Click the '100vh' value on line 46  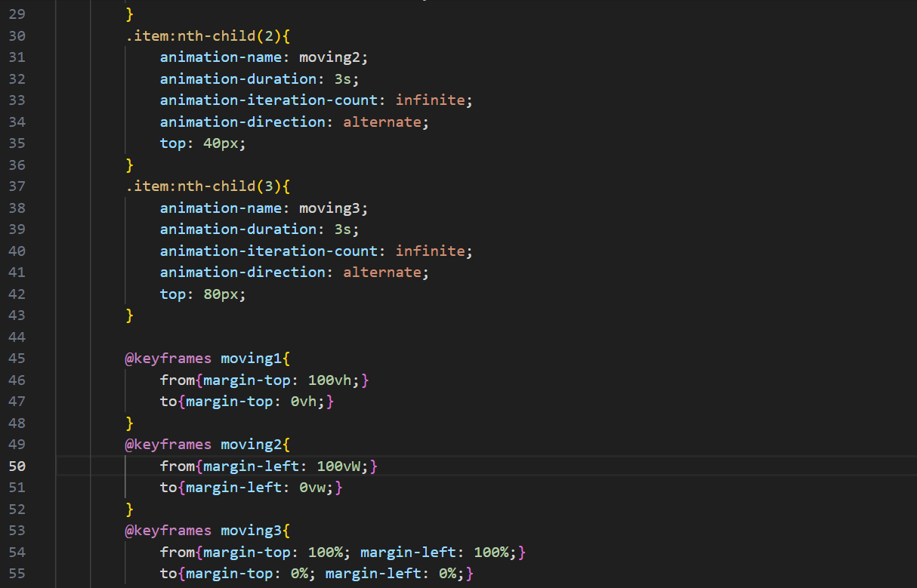click(x=329, y=380)
